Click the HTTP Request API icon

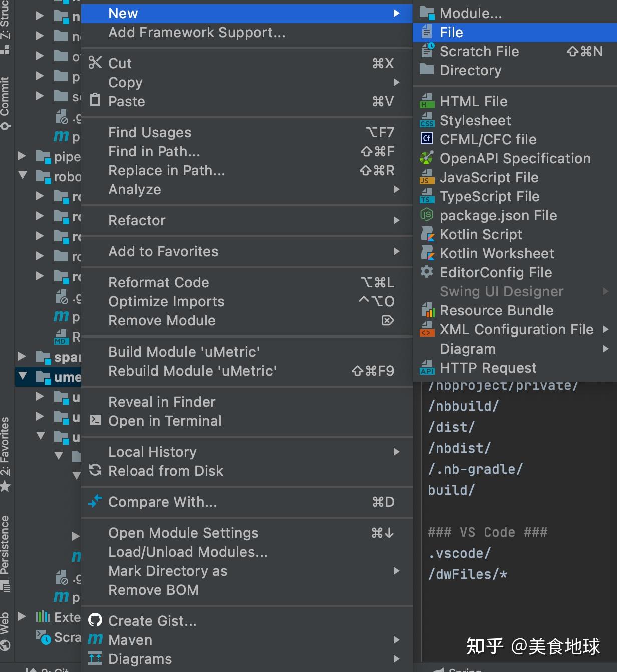427,368
